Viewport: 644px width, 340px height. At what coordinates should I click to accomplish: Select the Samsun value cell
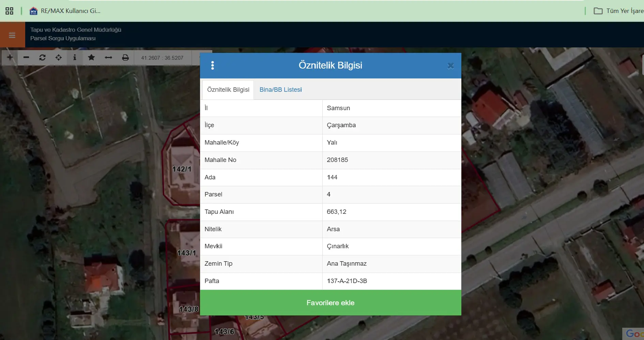click(392, 108)
